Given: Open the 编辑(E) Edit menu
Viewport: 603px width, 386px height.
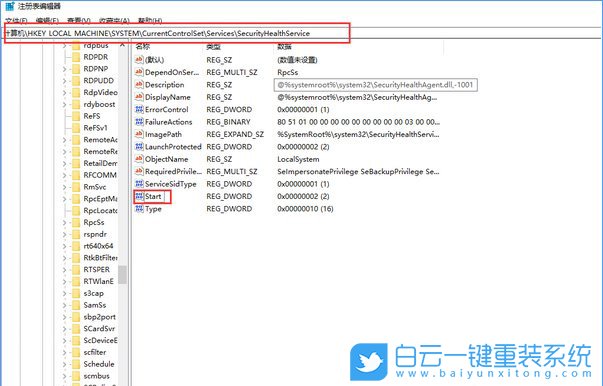Looking at the screenshot, I should coord(47,20).
